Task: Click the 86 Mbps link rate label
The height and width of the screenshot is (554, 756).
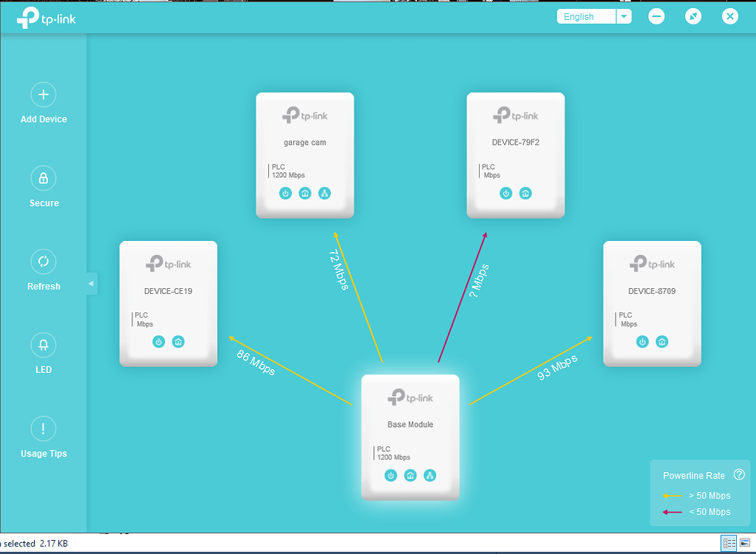Action: [x=256, y=362]
